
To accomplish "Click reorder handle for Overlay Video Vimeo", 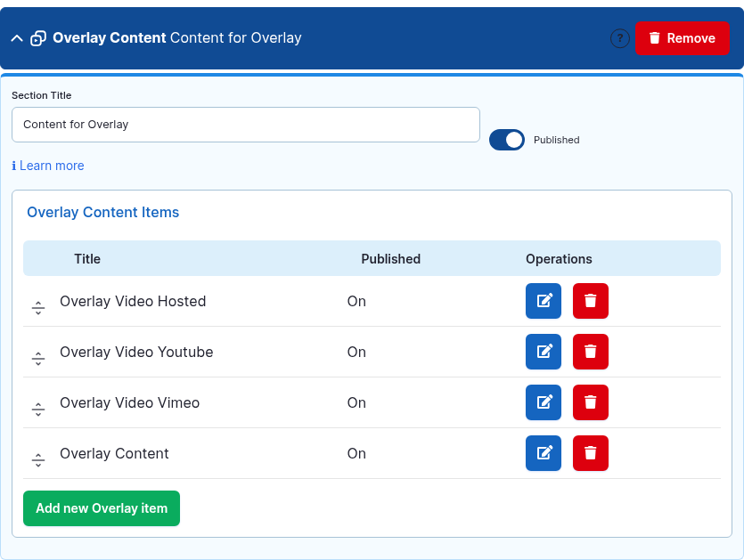I will pos(38,410).
